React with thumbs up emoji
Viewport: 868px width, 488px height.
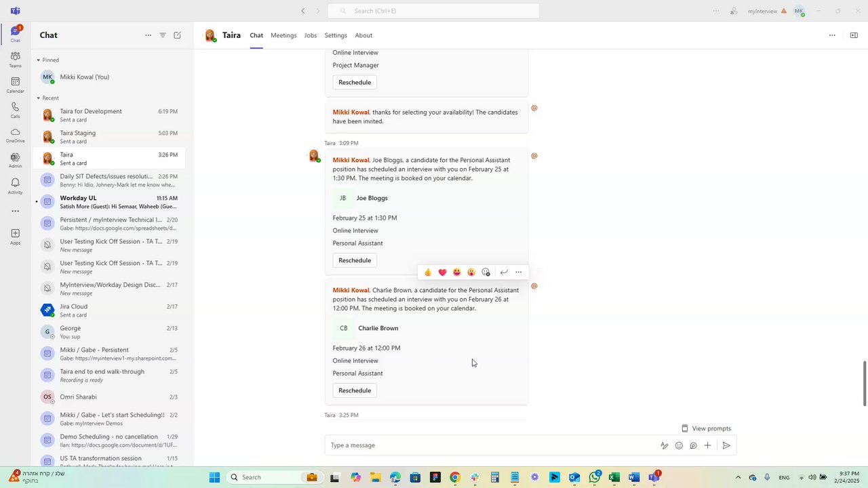[x=428, y=272]
